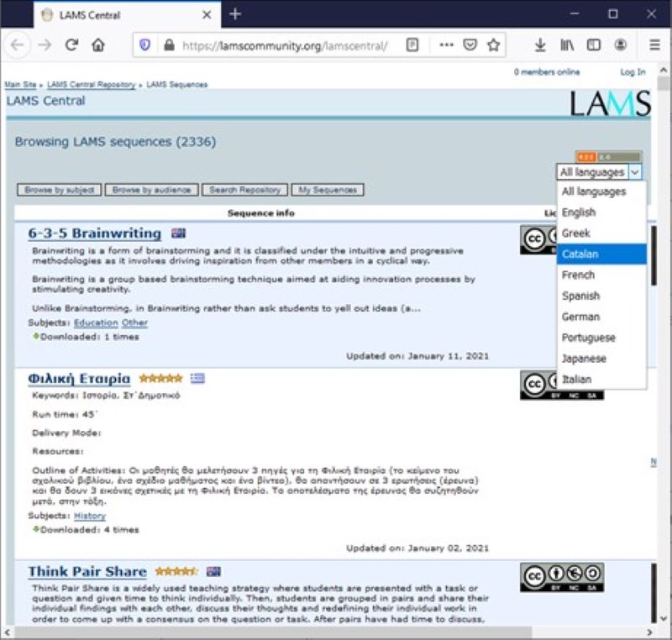Image resolution: width=672 pixels, height=640 pixels.
Task: Open page actions three-dot menu
Action: tap(446, 45)
